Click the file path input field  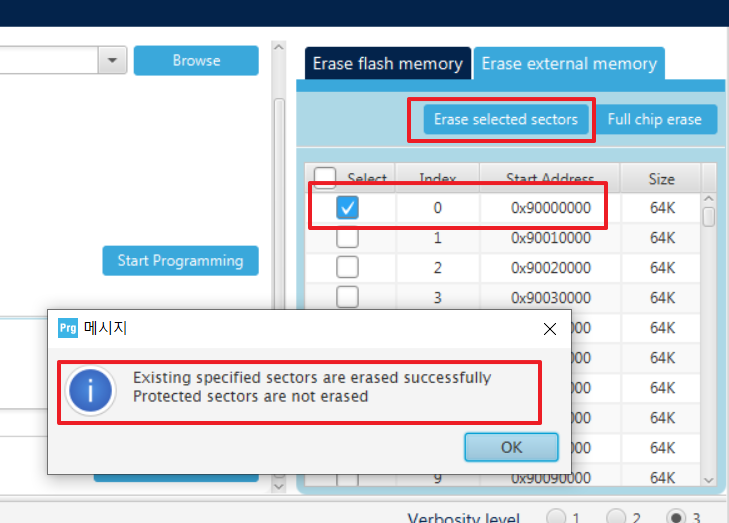click(49, 60)
